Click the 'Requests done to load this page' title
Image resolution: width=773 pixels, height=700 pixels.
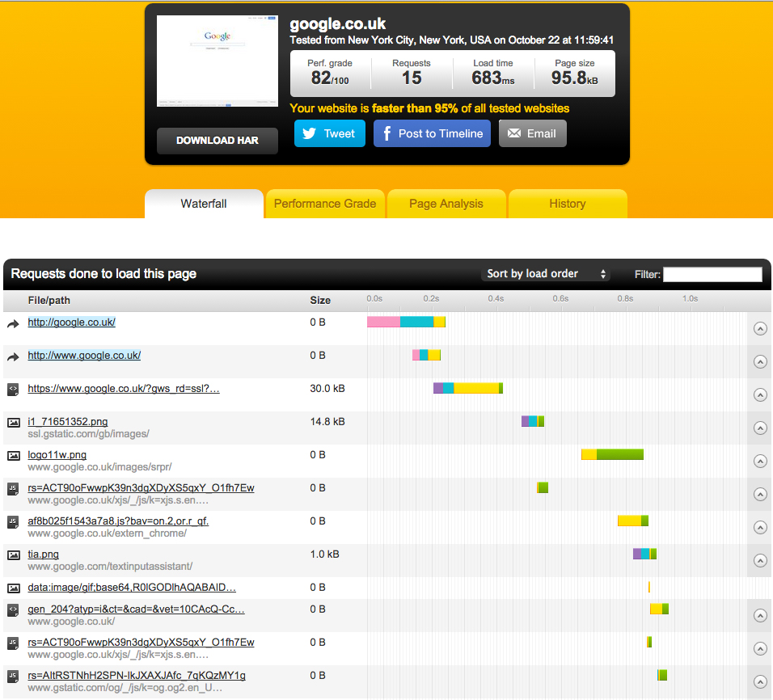(x=103, y=273)
